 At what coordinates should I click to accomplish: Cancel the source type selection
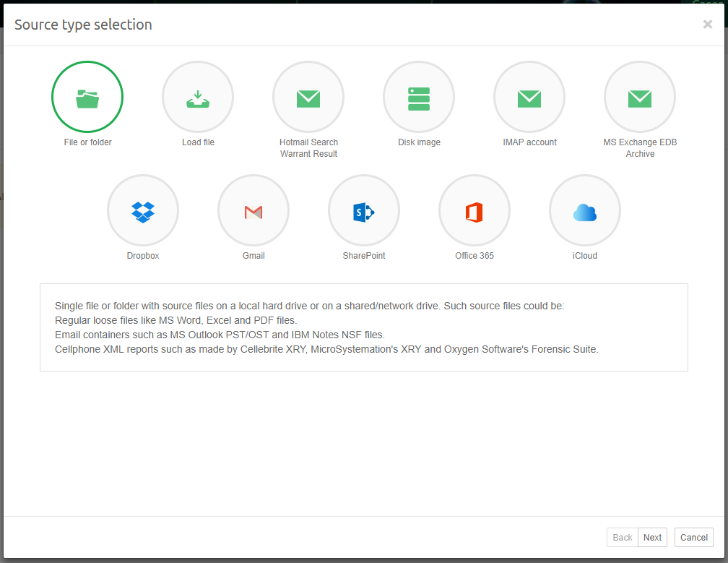click(x=693, y=537)
